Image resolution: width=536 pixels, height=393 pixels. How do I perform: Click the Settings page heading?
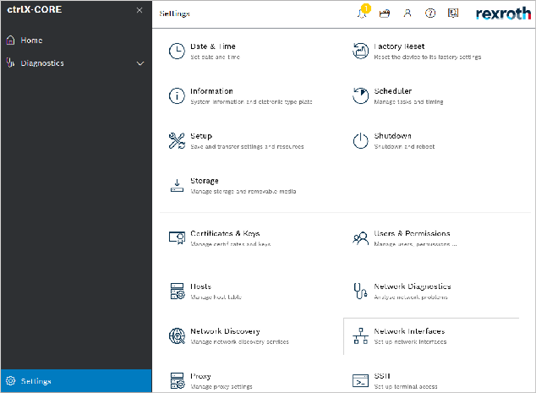(x=174, y=14)
